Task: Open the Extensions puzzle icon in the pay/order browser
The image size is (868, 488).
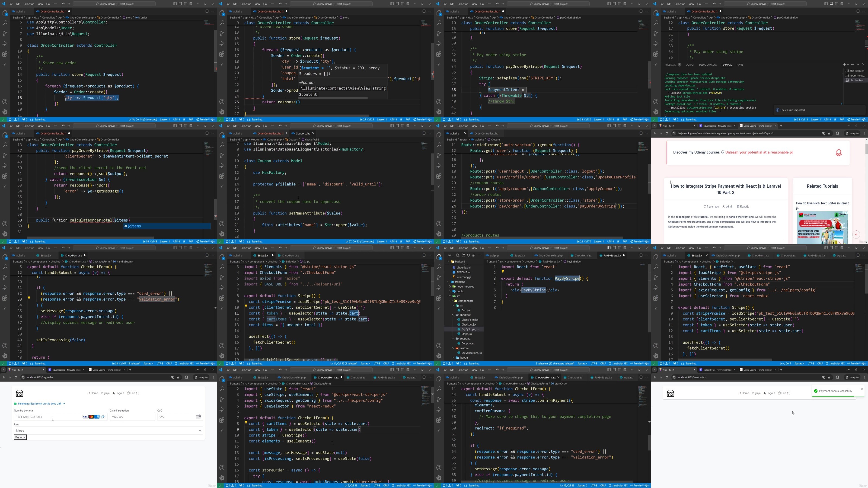Action: point(186,377)
